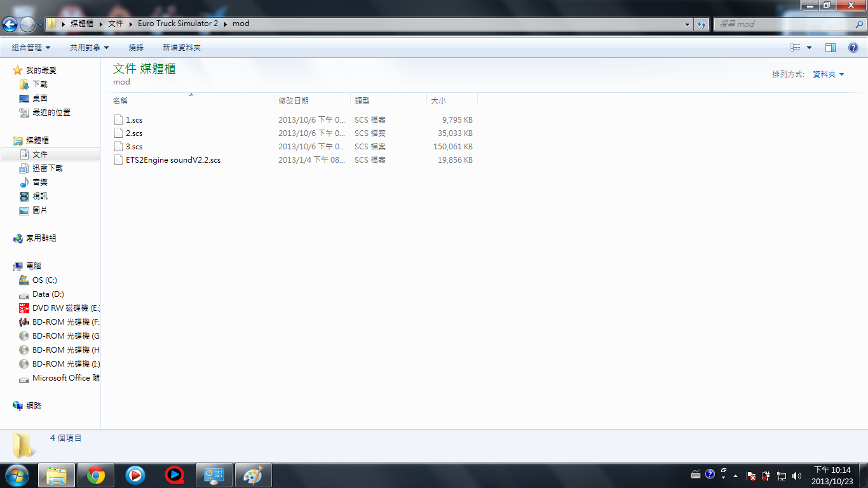Open the BD-ROM 光碟機 (F:) drive icon
Image resolution: width=868 pixels, height=488 pixels.
(24, 322)
